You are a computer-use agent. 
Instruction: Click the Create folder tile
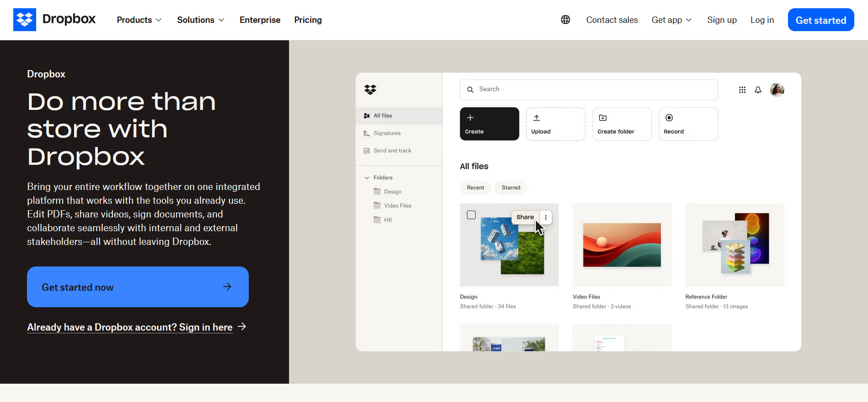coord(622,124)
